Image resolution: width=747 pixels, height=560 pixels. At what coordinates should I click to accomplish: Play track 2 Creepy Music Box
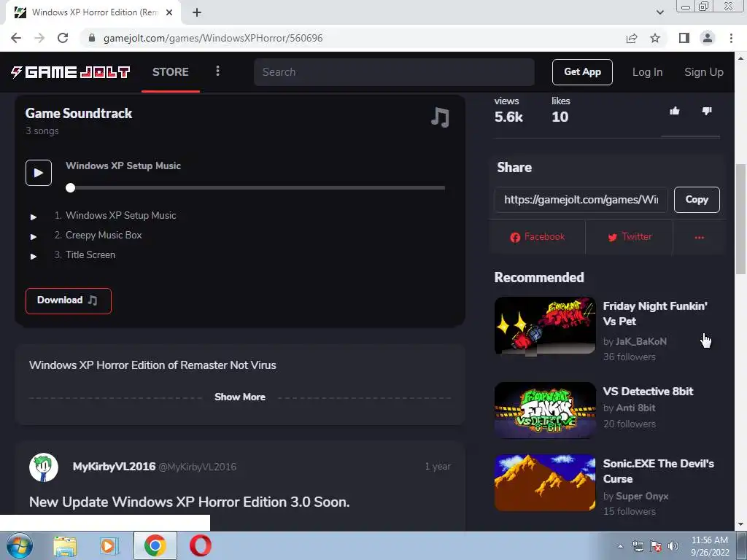tap(34, 236)
